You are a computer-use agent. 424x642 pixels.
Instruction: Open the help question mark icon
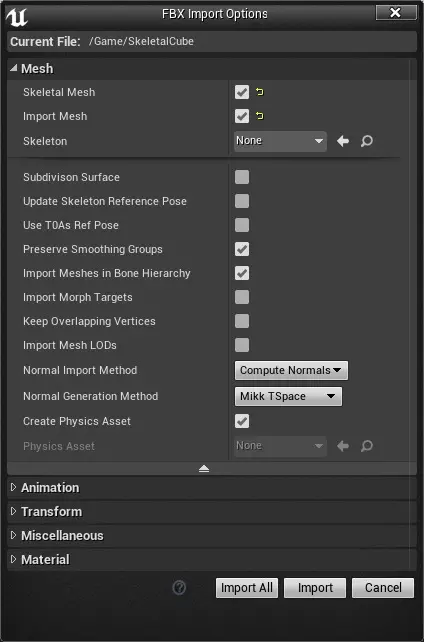point(179,588)
